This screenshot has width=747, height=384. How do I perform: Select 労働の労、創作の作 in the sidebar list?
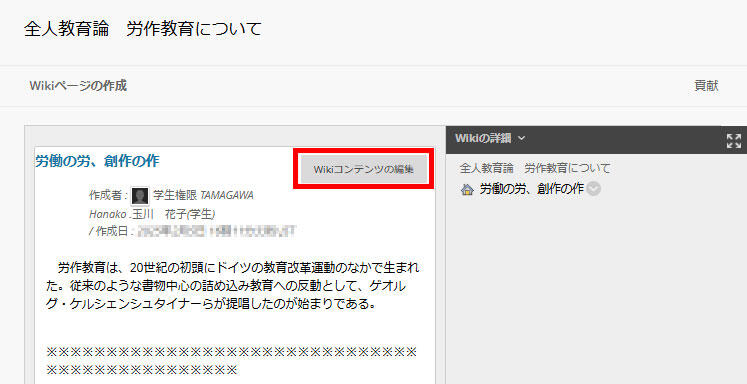[x=531, y=189]
